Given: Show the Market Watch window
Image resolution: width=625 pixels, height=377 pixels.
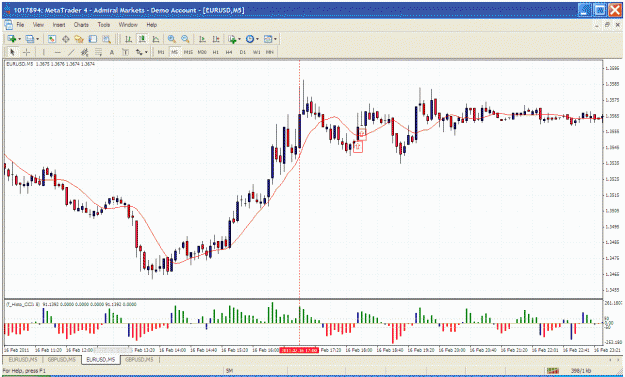Looking at the screenshot, I should click(x=52, y=39).
